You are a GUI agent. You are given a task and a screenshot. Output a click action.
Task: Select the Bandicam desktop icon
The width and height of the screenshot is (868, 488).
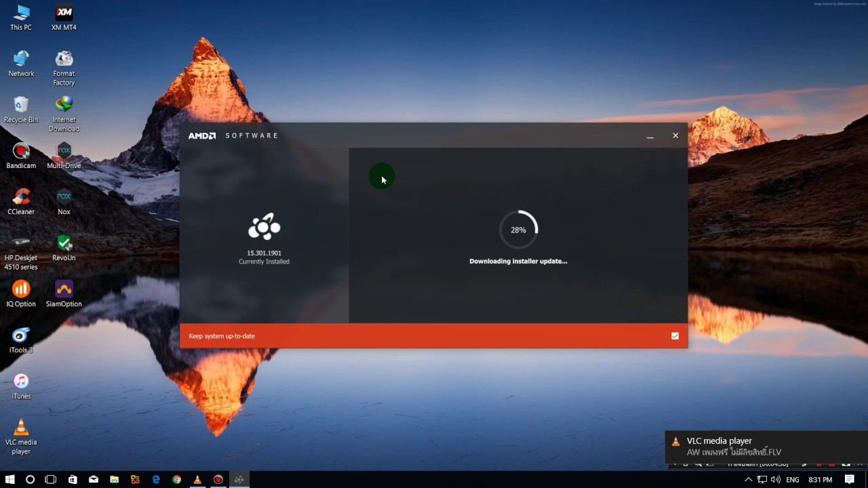point(21,156)
